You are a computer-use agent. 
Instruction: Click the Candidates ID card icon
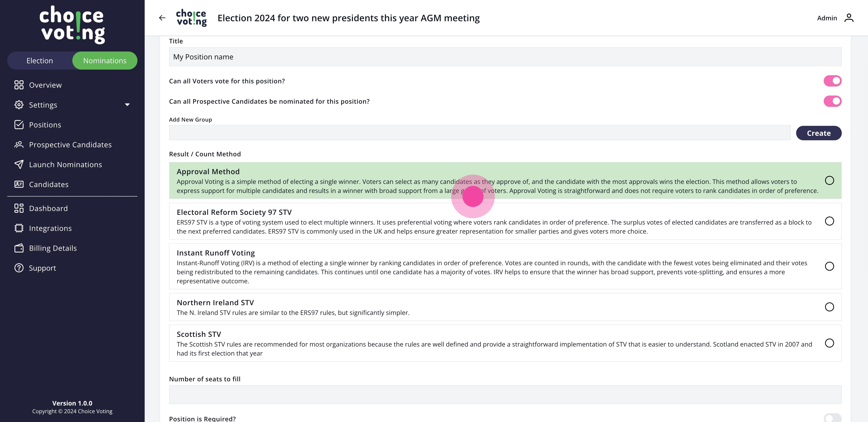point(19,184)
